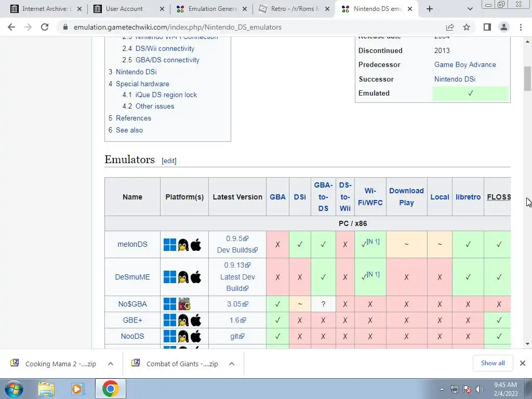Click the page vertical scrollbar thumb
This screenshot has height=399, width=532.
pos(527,79)
